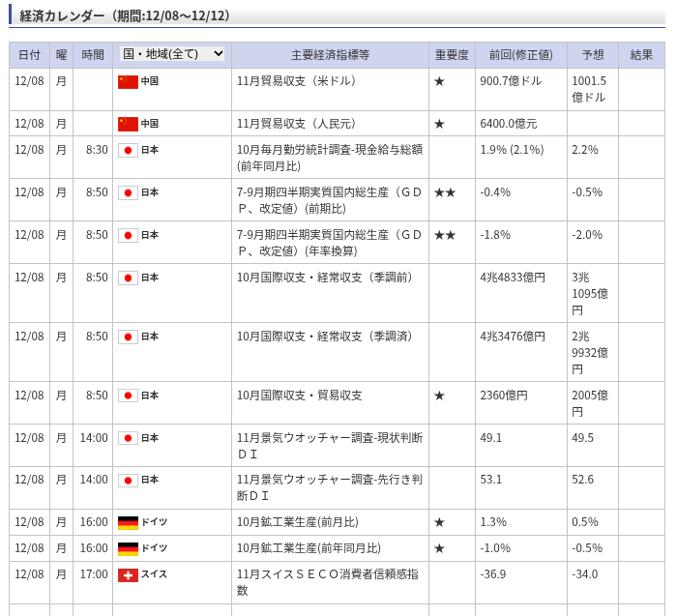Image resolution: width=677 pixels, height=616 pixels.
Task: Click the 前回(修正値) column header
Action: click(520, 55)
